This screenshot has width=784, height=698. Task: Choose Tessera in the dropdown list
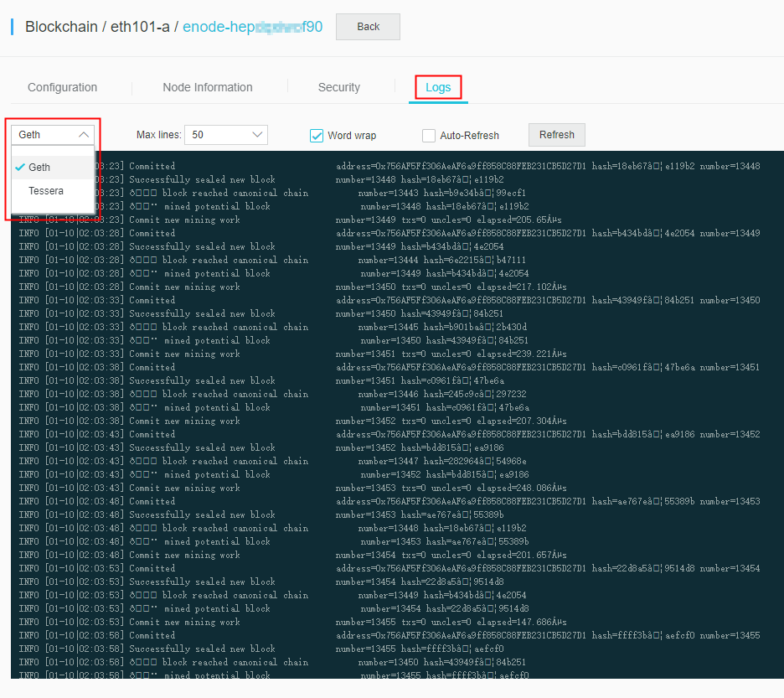coord(53,191)
